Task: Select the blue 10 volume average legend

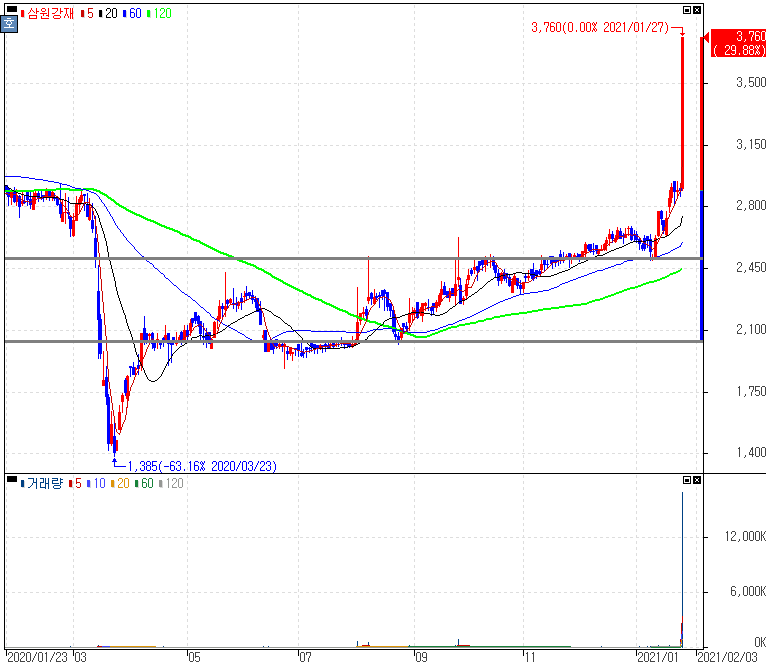Action: pyautogui.click(x=96, y=484)
